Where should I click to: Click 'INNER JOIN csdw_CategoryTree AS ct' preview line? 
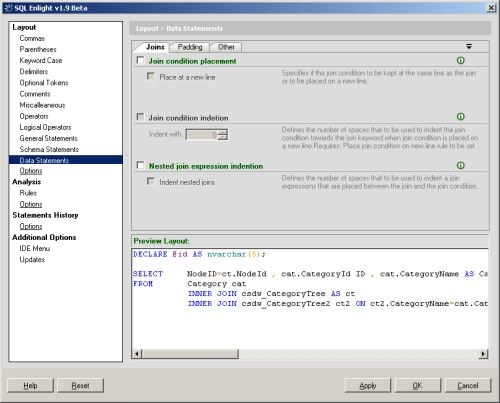(271, 294)
